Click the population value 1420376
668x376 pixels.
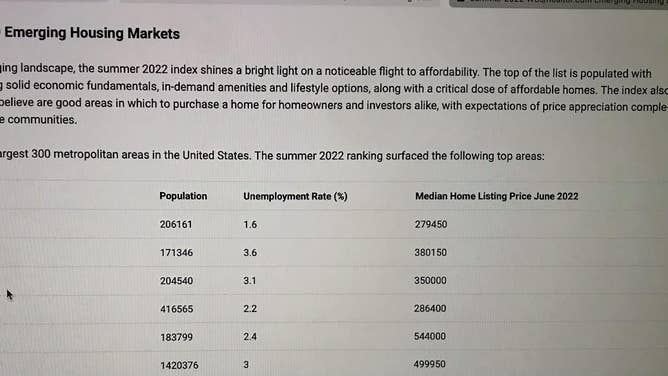coord(179,365)
